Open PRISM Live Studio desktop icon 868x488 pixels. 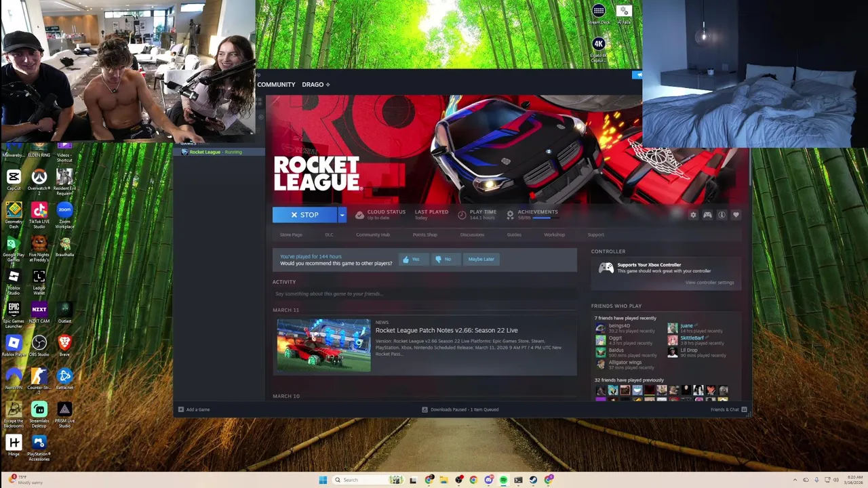[x=64, y=413]
